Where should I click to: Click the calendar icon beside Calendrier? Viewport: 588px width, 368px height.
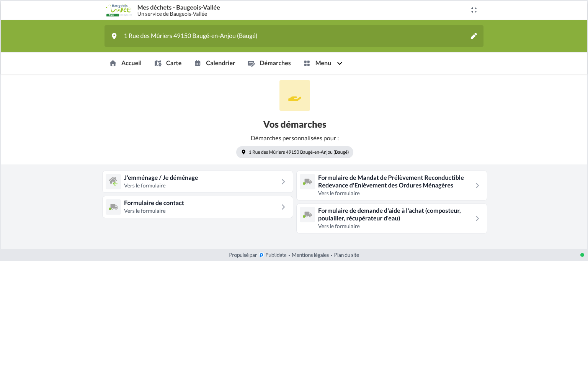pyautogui.click(x=198, y=63)
